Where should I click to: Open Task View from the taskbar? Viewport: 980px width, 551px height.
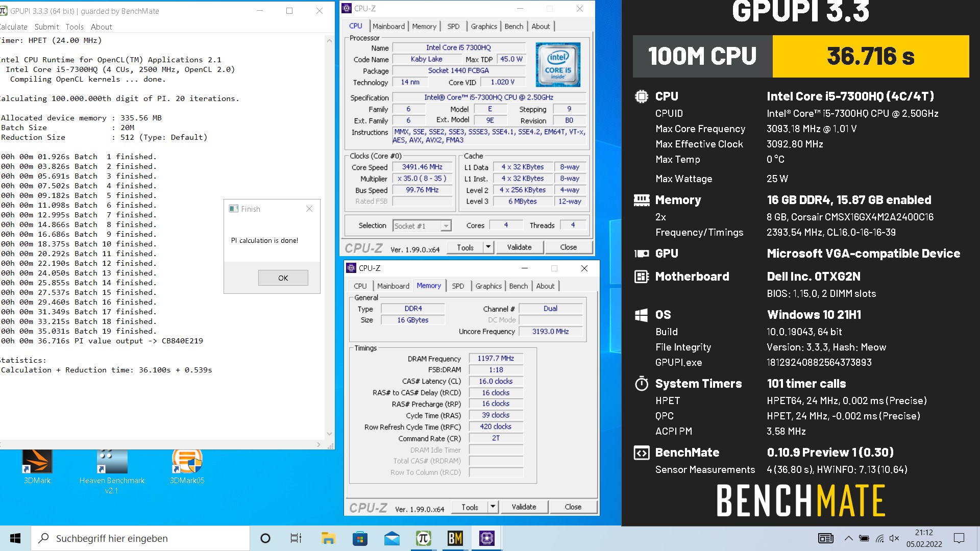(296, 538)
